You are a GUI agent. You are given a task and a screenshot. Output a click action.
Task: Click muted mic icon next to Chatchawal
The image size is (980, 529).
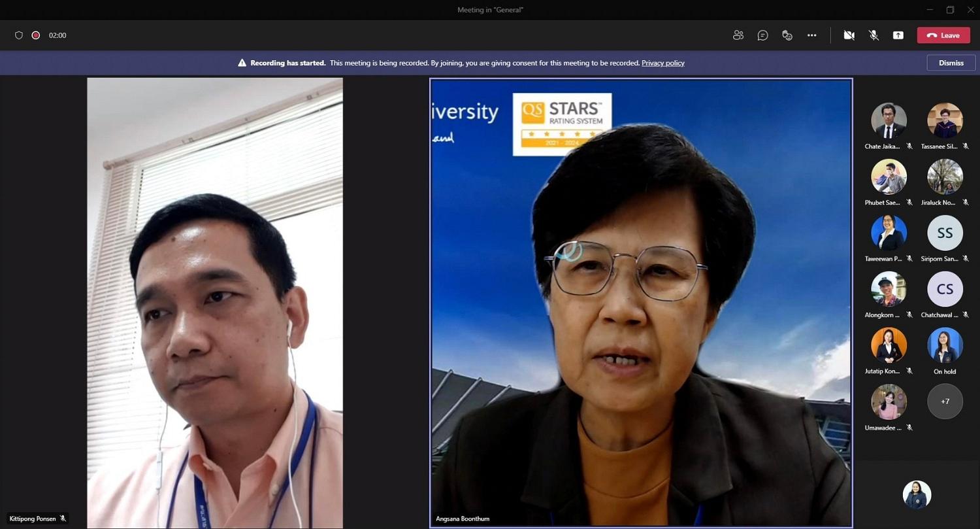(966, 315)
